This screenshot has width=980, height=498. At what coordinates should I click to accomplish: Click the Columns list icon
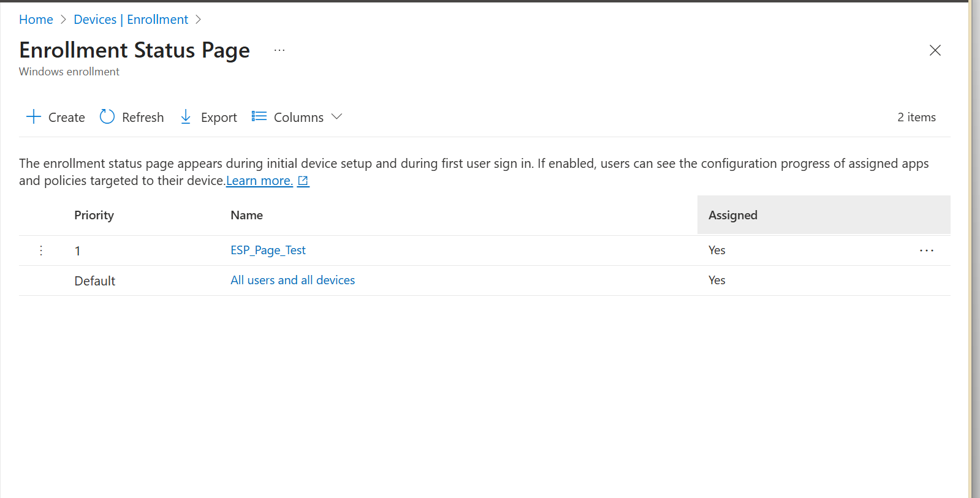point(259,116)
